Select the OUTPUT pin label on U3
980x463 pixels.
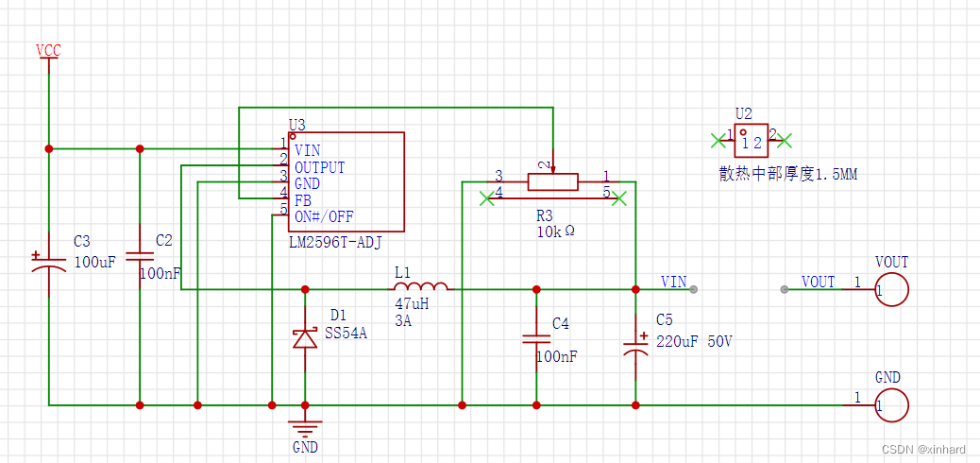tap(319, 167)
